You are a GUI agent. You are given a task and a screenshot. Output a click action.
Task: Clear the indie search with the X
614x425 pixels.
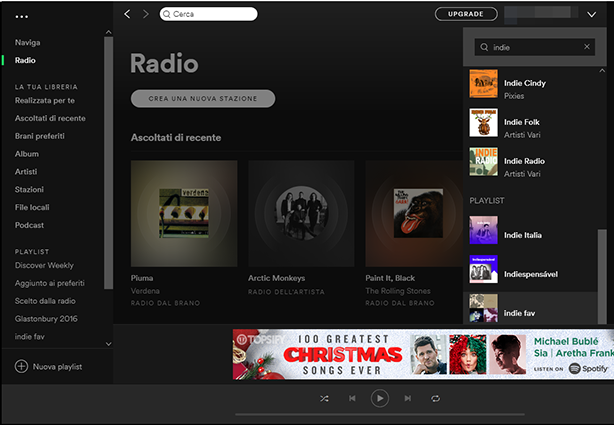point(587,47)
